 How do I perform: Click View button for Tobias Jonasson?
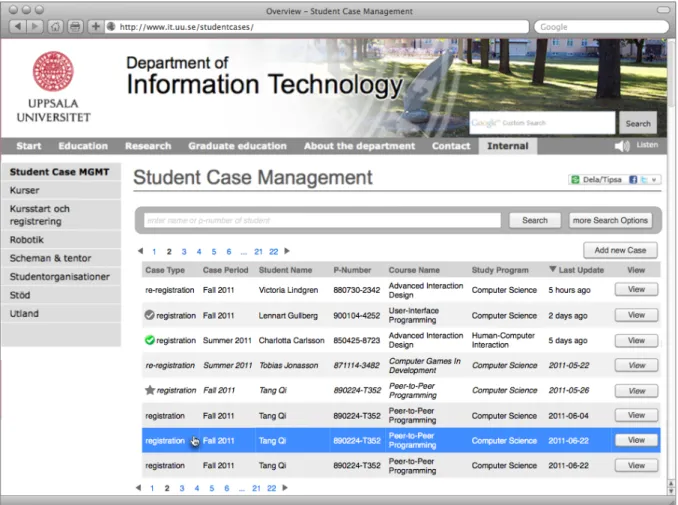point(636,365)
